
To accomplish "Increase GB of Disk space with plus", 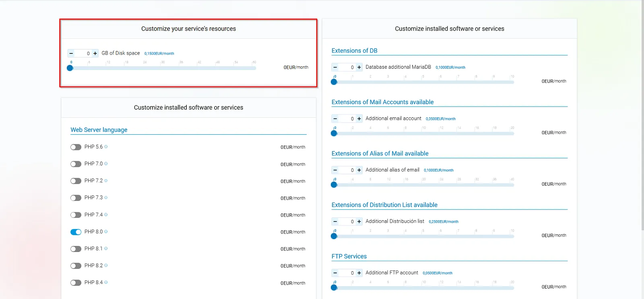I will pos(95,53).
